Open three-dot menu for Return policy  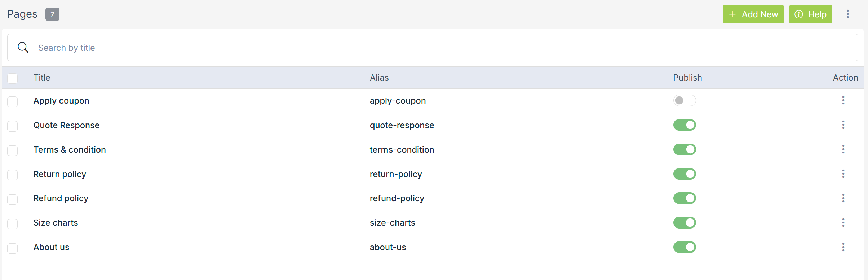pos(843,174)
